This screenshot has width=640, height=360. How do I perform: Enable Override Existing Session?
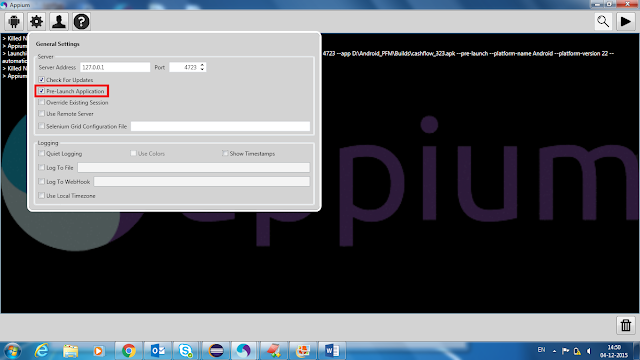41,102
